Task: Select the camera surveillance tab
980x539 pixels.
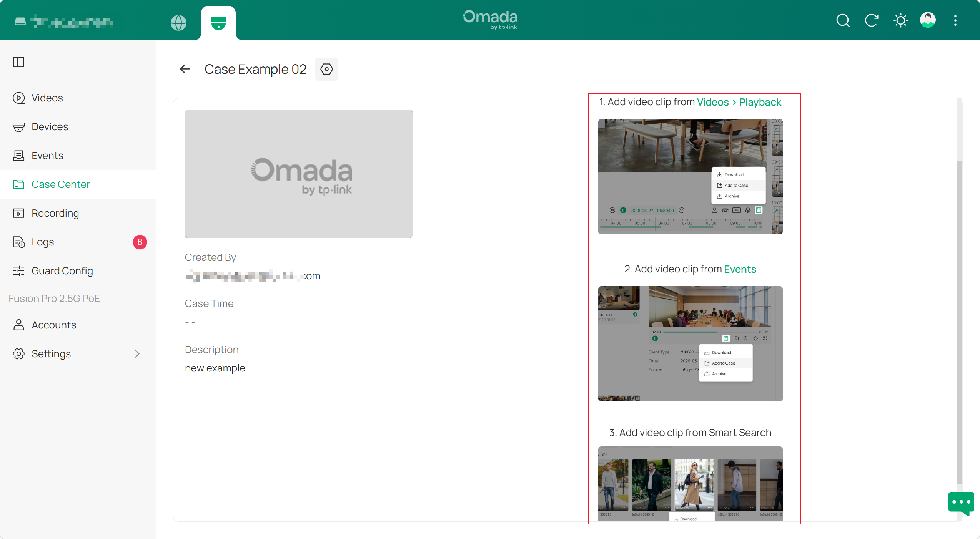Action: tap(218, 23)
